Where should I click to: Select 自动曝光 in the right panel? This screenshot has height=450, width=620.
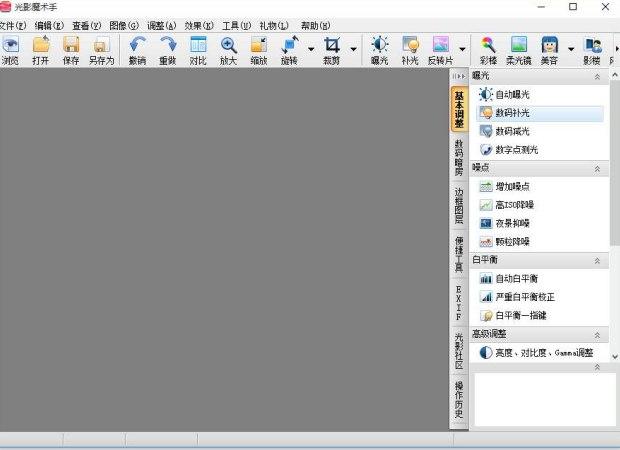click(513, 95)
